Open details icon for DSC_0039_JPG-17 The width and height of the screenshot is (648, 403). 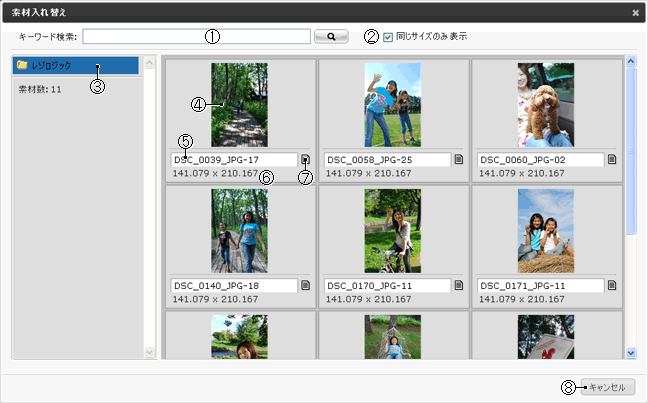pos(305,159)
